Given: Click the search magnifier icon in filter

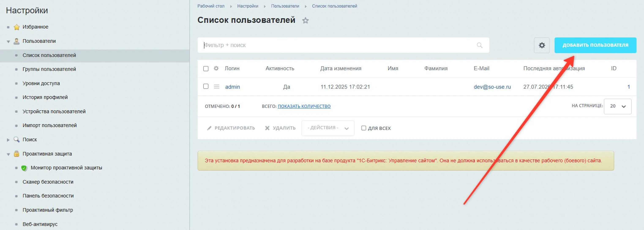Looking at the screenshot, I should click(479, 45).
